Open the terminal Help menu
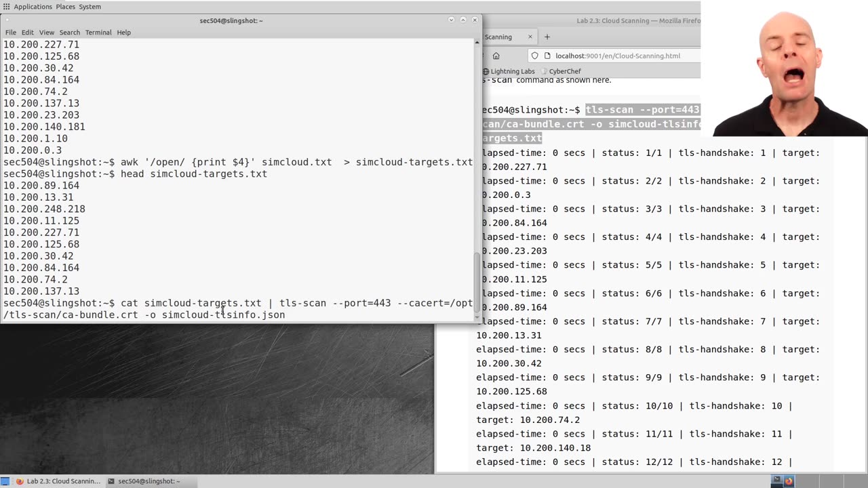The width and height of the screenshot is (868, 488). click(x=123, y=33)
